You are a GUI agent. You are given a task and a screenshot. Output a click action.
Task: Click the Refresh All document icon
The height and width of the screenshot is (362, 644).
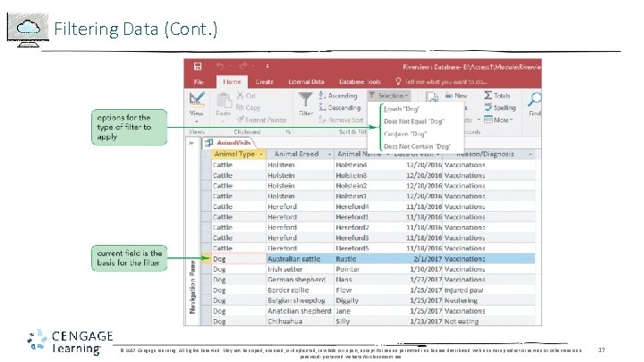[x=432, y=97]
